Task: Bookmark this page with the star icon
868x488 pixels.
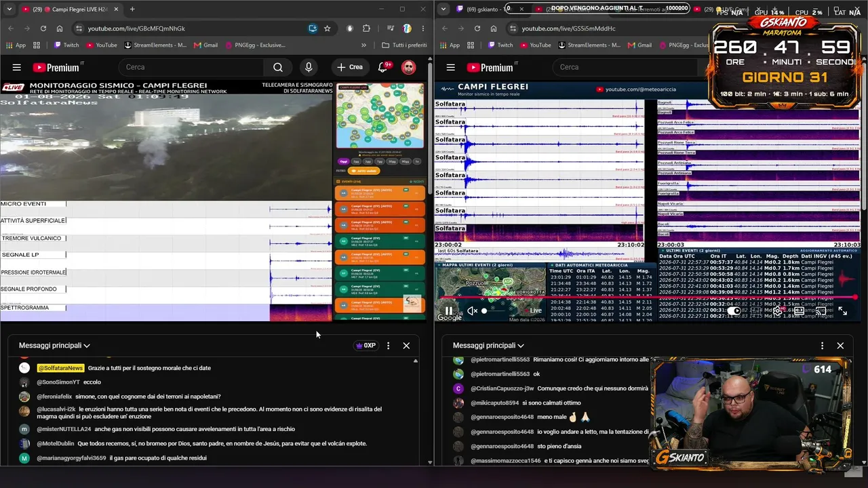Action: click(328, 28)
